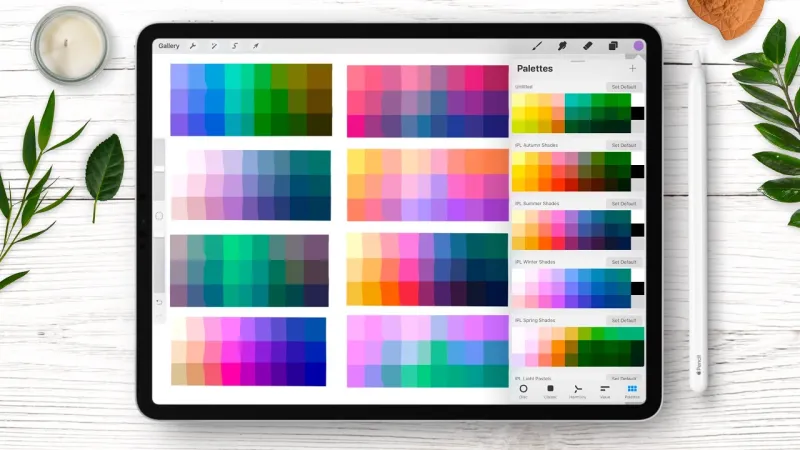The width and height of the screenshot is (800, 450).
Task: Pick white swatch in Untitled palette
Action: click(x=637, y=100)
